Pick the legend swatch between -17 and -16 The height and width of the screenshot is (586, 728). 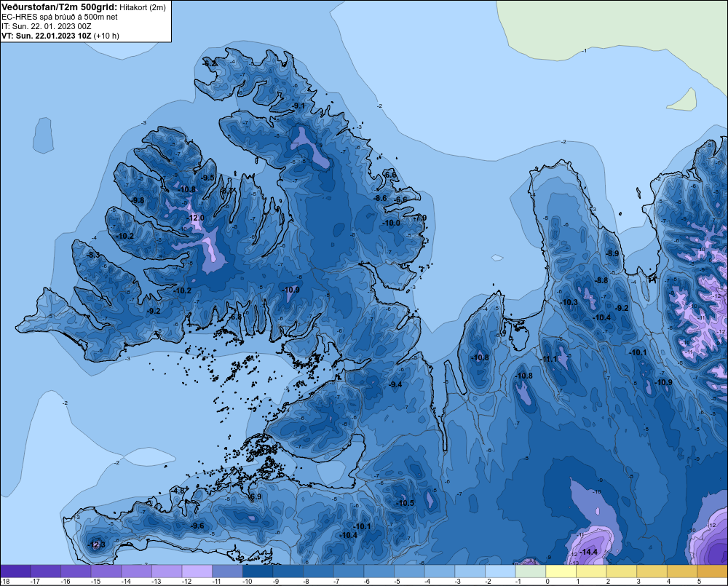(46, 571)
